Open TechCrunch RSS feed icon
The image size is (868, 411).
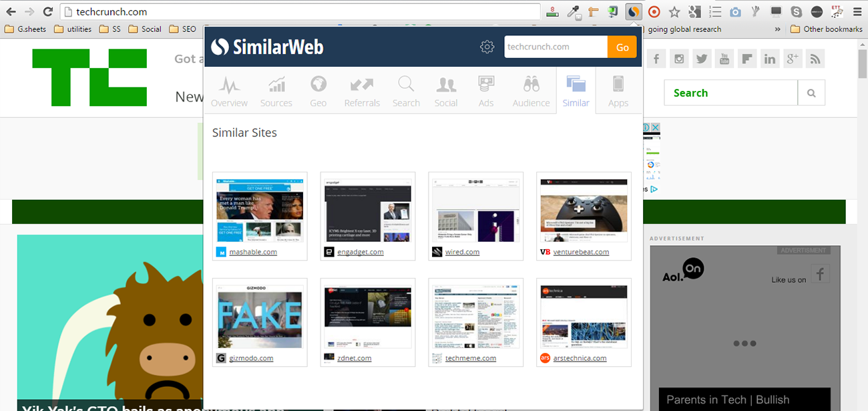point(815,59)
